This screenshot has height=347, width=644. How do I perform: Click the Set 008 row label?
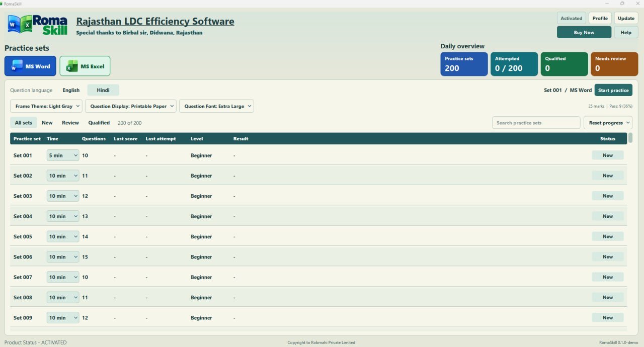click(23, 297)
